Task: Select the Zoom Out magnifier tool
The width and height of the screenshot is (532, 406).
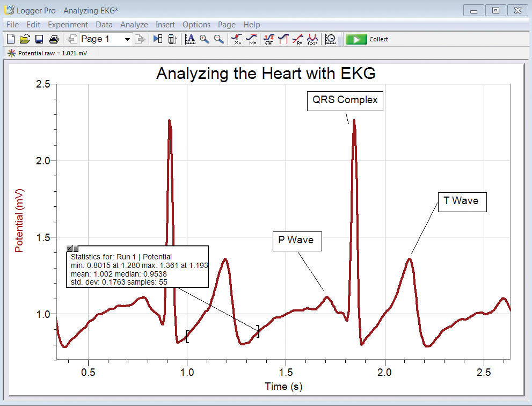Action: 219,39
